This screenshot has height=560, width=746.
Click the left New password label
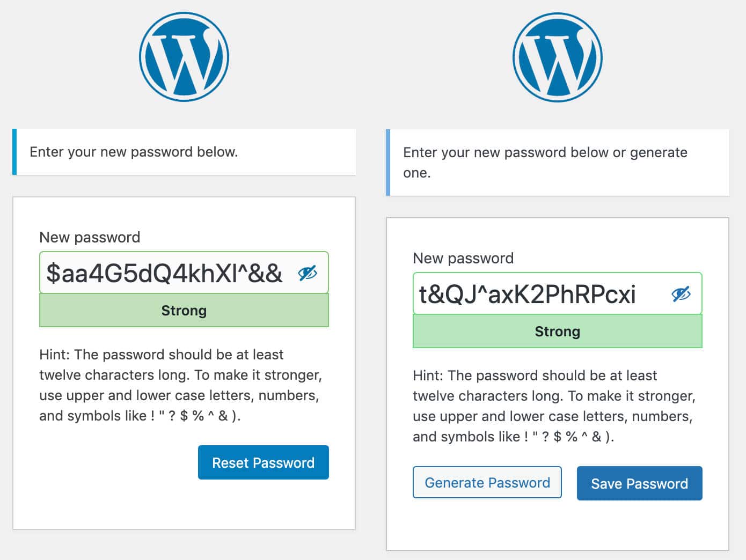pyautogui.click(x=90, y=237)
